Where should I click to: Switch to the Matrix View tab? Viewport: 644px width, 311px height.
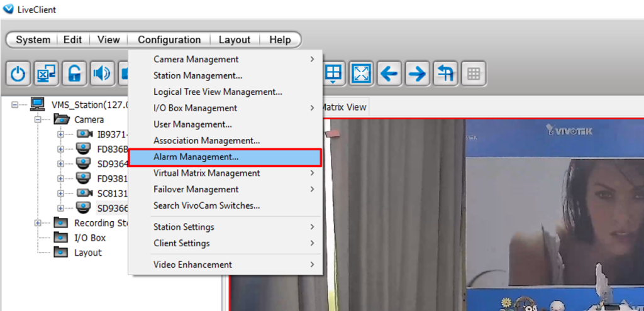click(345, 107)
